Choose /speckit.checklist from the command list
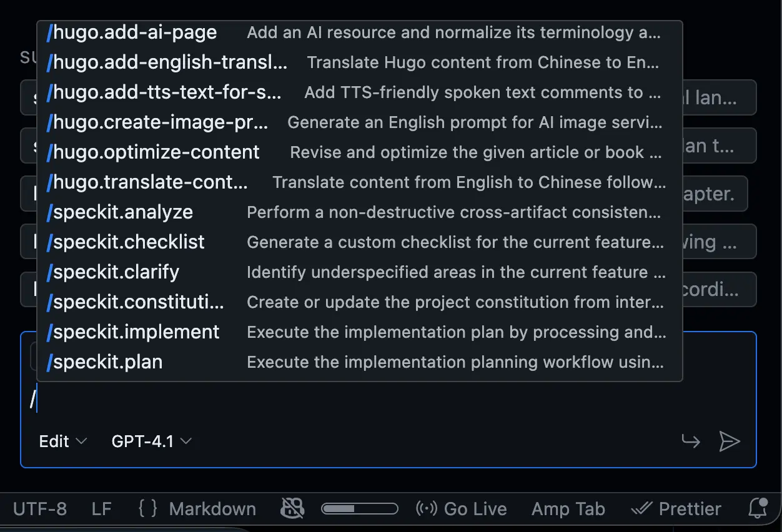This screenshot has width=782, height=532. click(126, 242)
